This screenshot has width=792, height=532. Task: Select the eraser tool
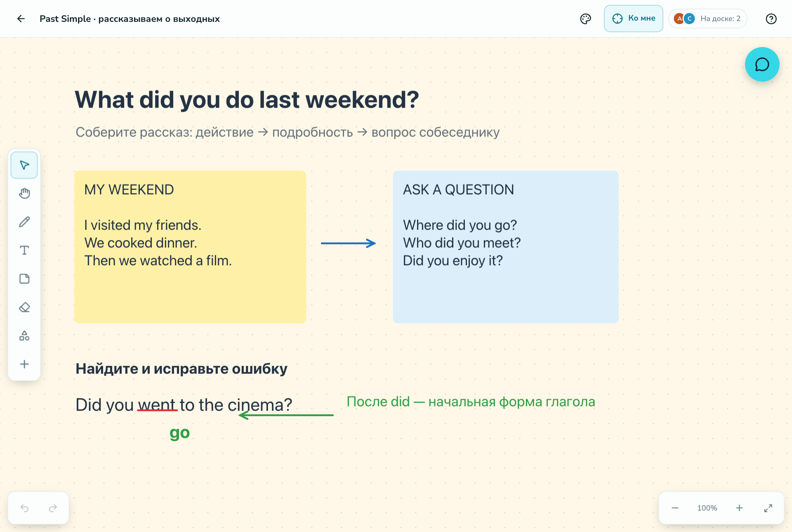click(24, 307)
